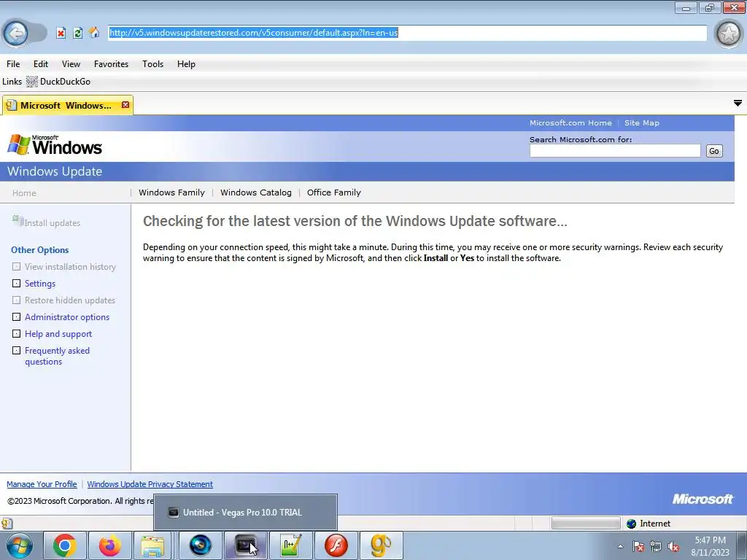Open Administrator options link
747x560 pixels.
(x=67, y=317)
